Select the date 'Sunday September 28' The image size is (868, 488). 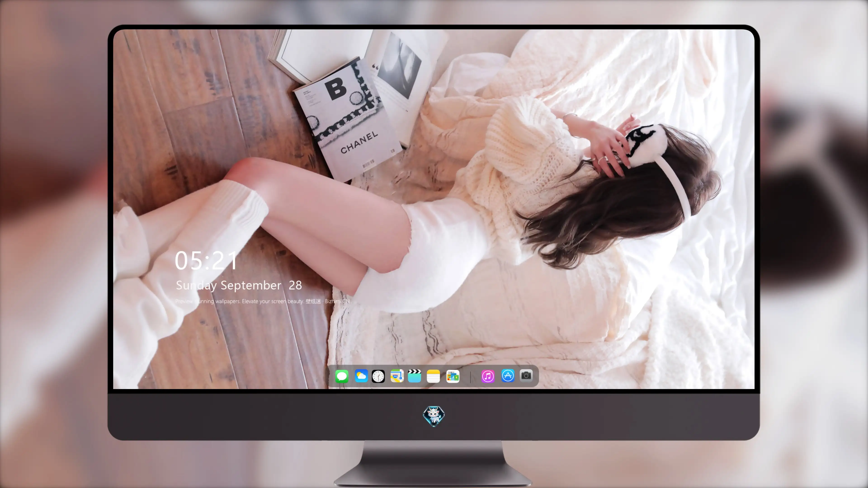click(238, 285)
